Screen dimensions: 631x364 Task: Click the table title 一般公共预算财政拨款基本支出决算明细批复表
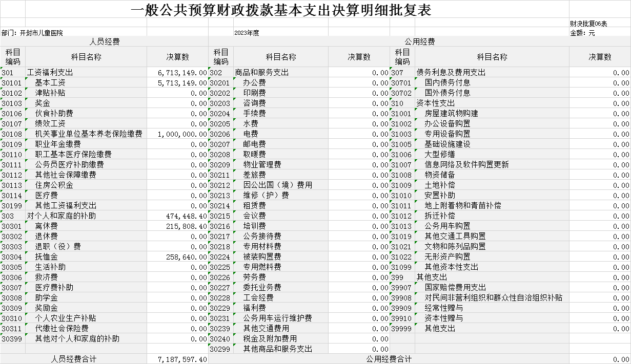coord(281,10)
